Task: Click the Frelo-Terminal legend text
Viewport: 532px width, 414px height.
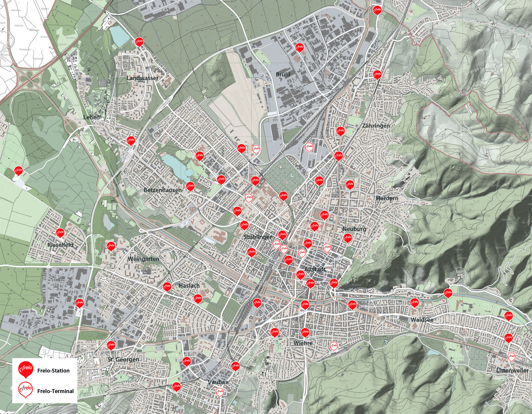Action: (55, 391)
